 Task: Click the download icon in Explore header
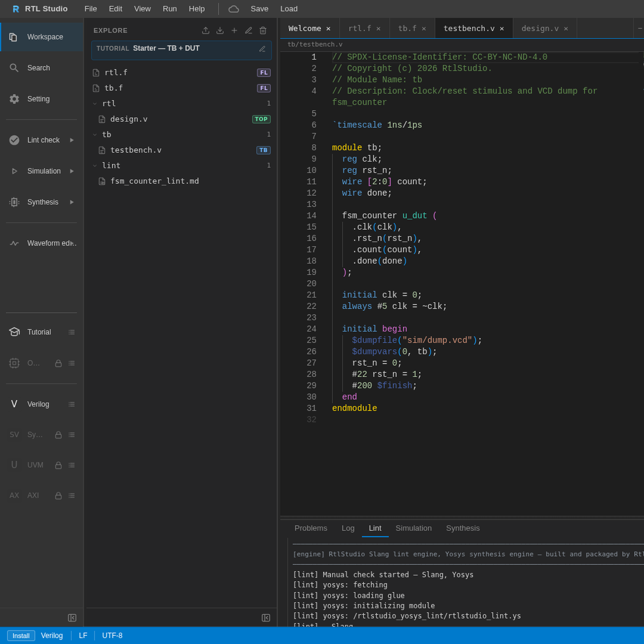(x=220, y=31)
